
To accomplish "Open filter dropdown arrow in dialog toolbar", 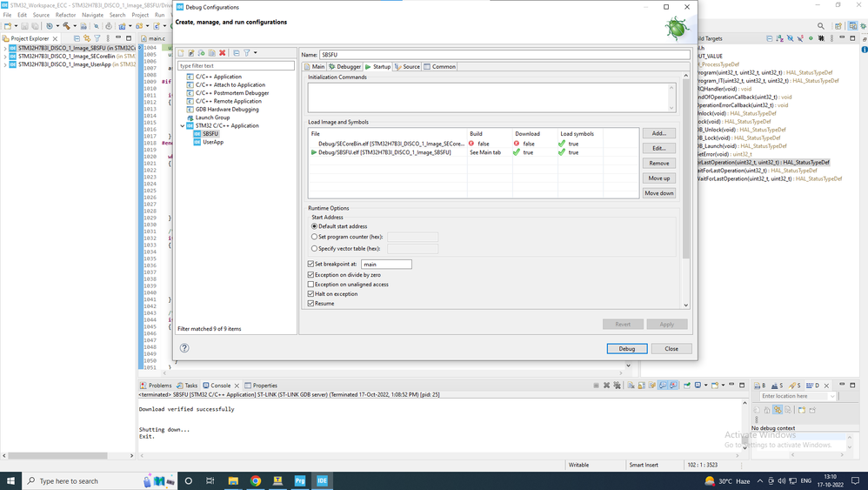I will pos(255,53).
